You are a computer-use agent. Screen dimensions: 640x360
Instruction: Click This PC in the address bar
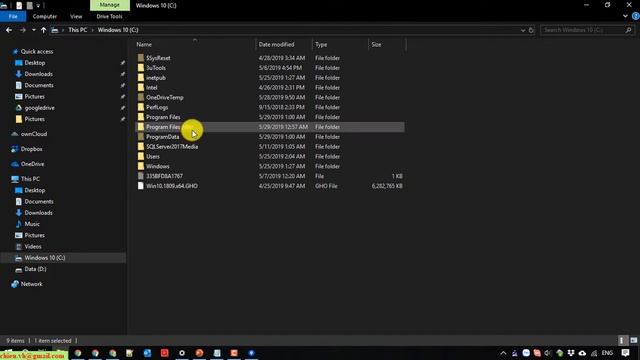tap(78, 30)
